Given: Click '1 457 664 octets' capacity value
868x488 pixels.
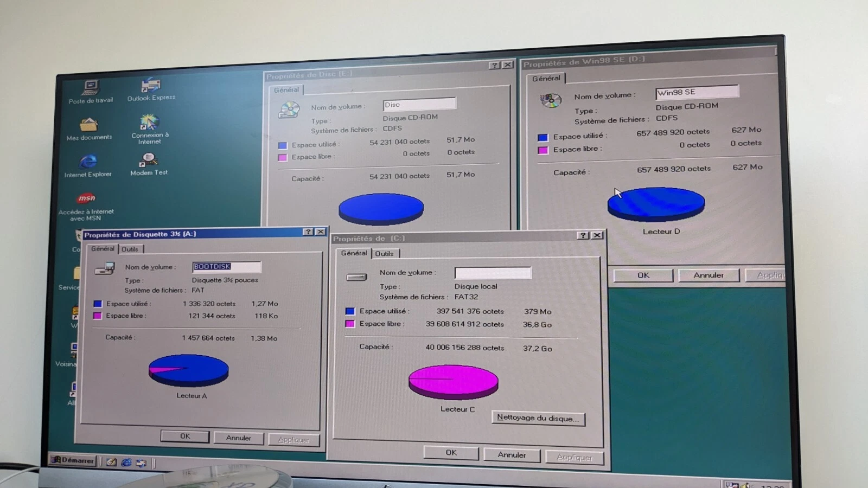Looking at the screenshot, I should click(208, 338).
